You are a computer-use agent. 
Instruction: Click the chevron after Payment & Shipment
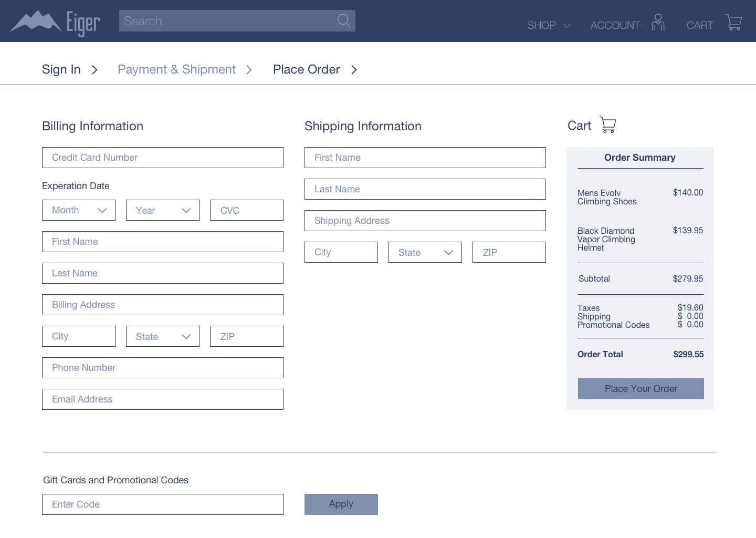pos(249,70)
